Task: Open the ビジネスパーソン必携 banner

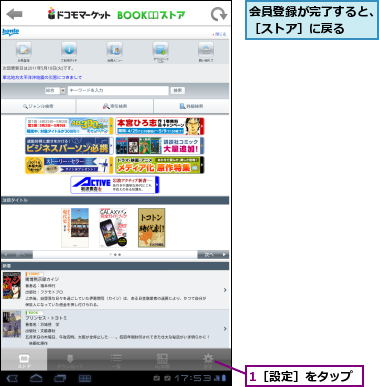Action: (69, 146)
